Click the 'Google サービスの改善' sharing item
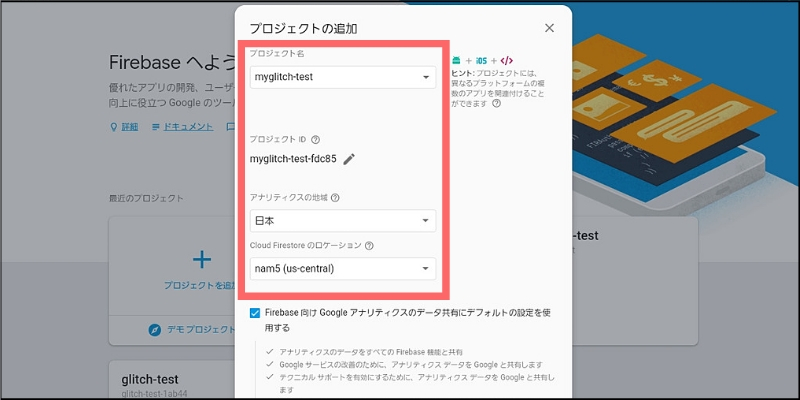Image resolution: width=800 pixels, height=400 pixels. click(411, 365)
